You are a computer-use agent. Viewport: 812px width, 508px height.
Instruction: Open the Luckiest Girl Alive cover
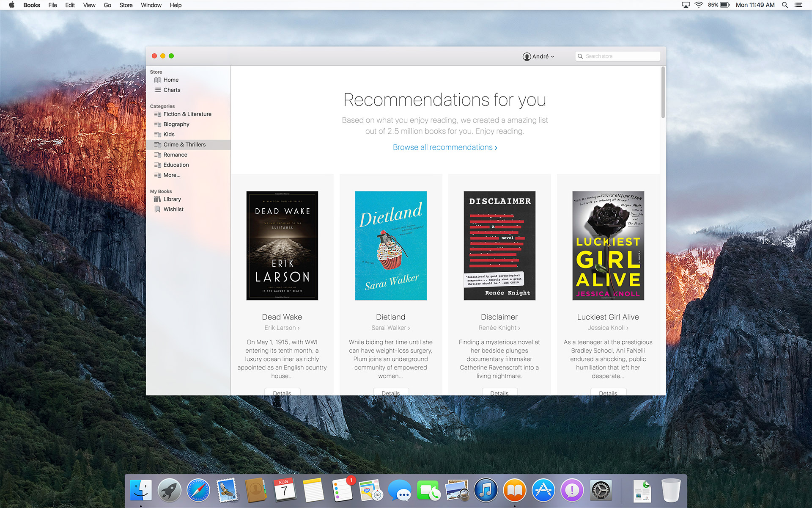[608, 246]
